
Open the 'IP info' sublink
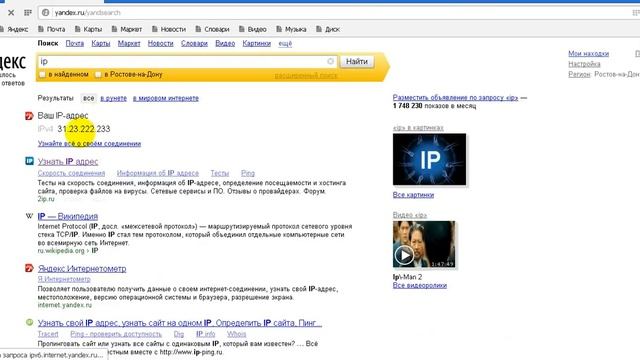(x=206, y=334)
